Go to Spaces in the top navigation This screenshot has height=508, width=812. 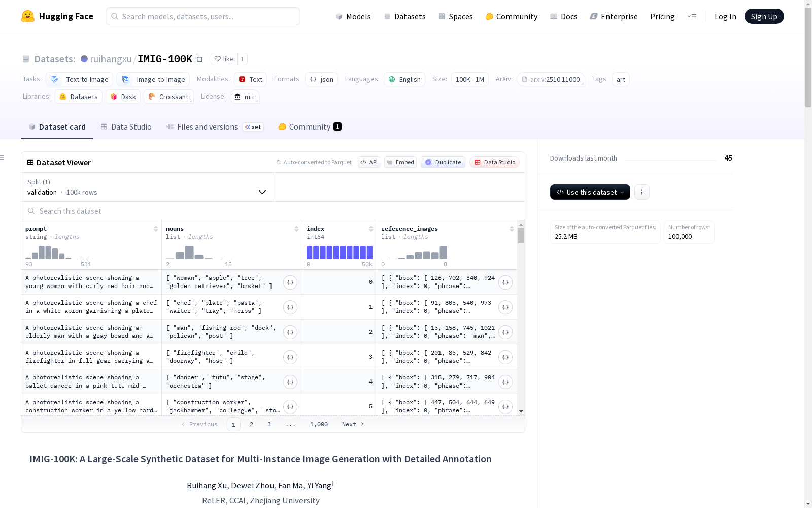click(x=455, y=16)
